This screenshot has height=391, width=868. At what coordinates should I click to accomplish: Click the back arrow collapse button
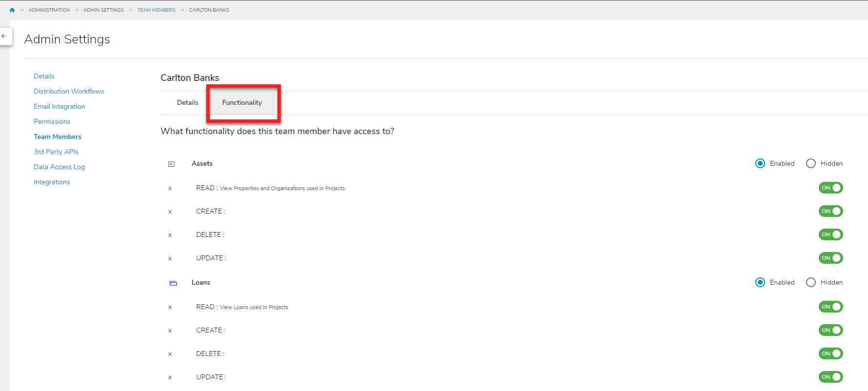point(4,36)
